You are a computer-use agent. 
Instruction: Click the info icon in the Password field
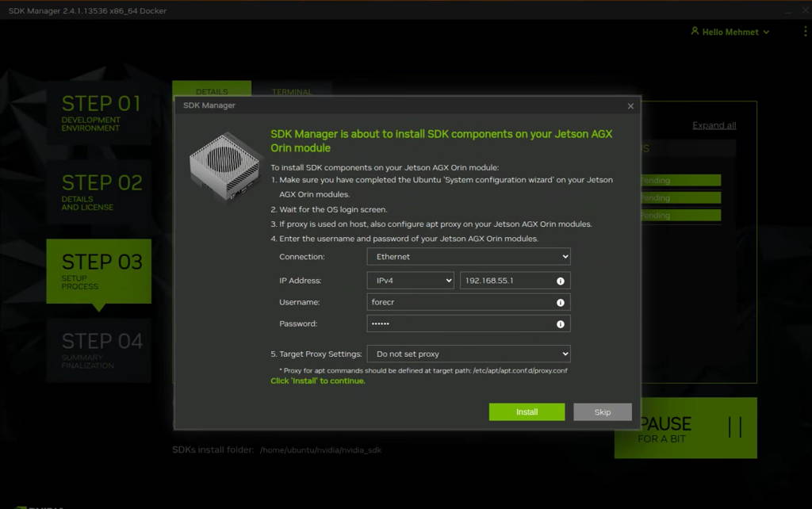[561, 324]
